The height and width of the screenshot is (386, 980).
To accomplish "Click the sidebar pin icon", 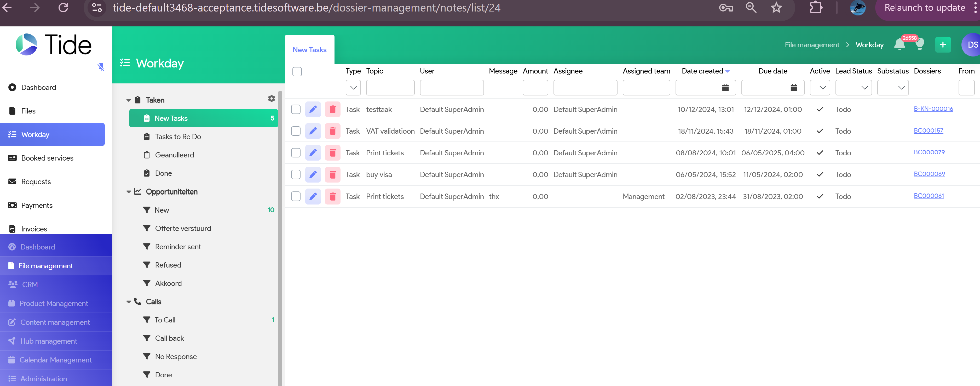I will click(101, 67).
